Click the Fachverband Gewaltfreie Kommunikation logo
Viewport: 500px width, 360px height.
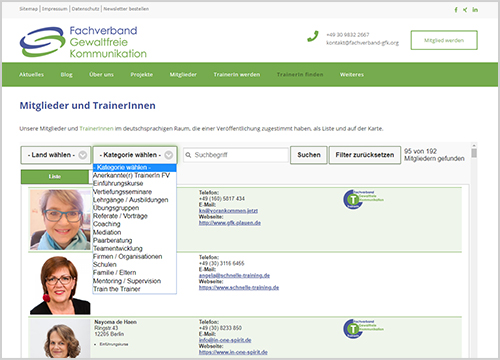point(83,42)
